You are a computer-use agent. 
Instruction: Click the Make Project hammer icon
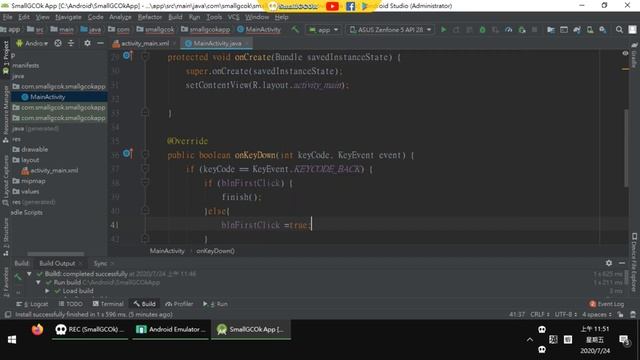295,29
